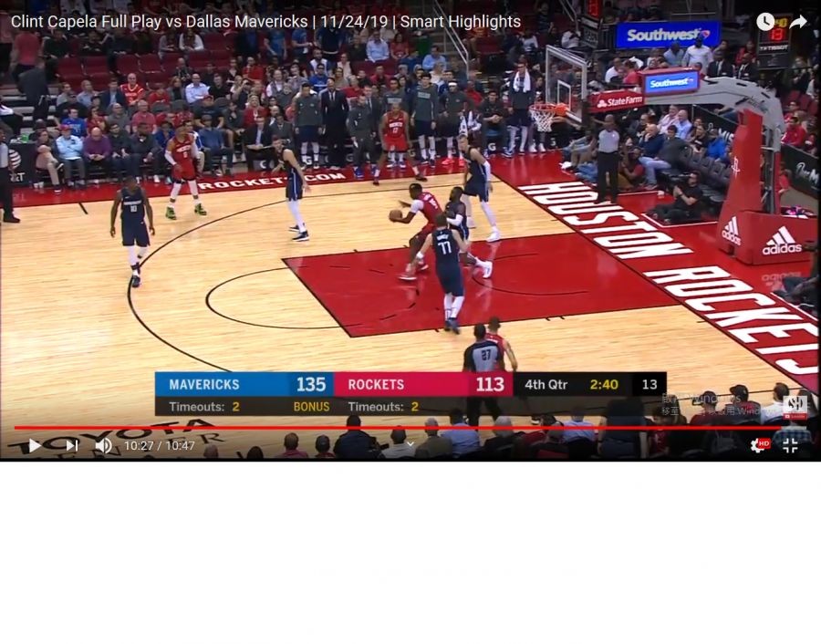
Task: Click the Share arrow icon
Action: point(798,22)
